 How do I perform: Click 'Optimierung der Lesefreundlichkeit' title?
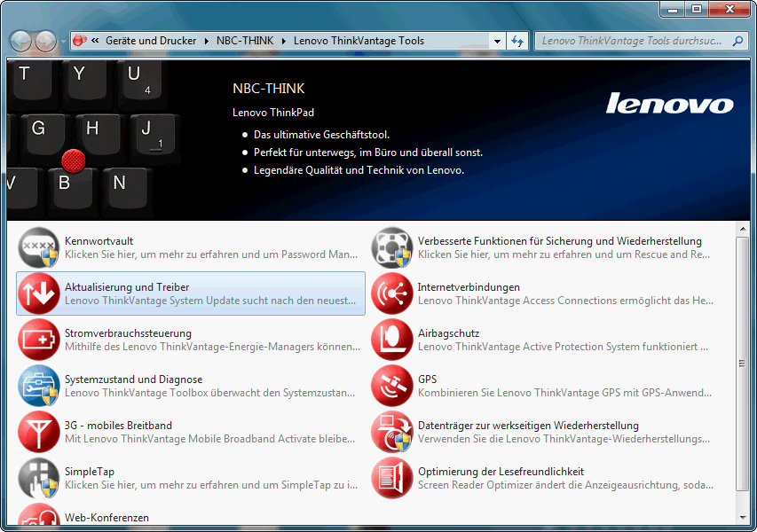point(501,472)
